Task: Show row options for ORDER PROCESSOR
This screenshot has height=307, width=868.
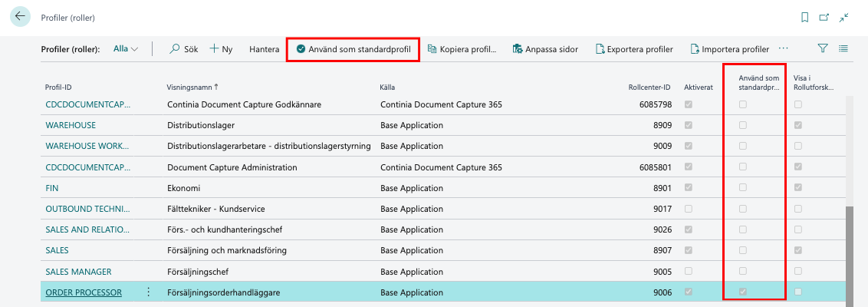Action: (x=149, y=292)
